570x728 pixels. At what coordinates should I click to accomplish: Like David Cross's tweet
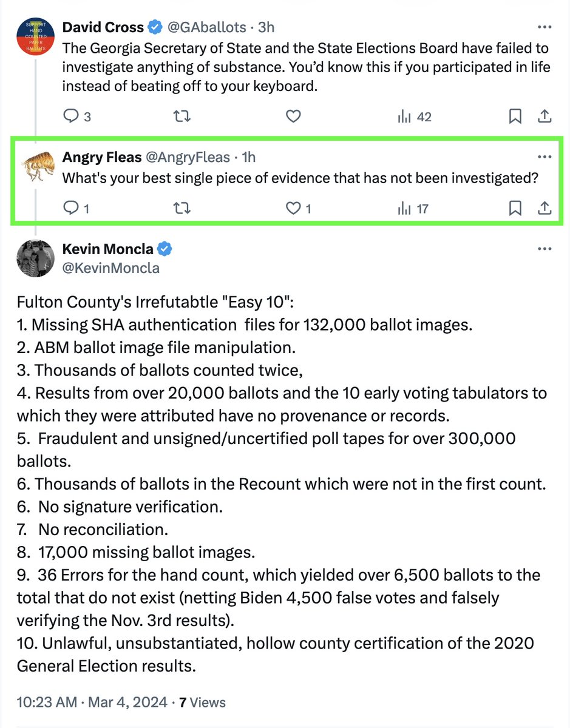(x=293, y=116)
